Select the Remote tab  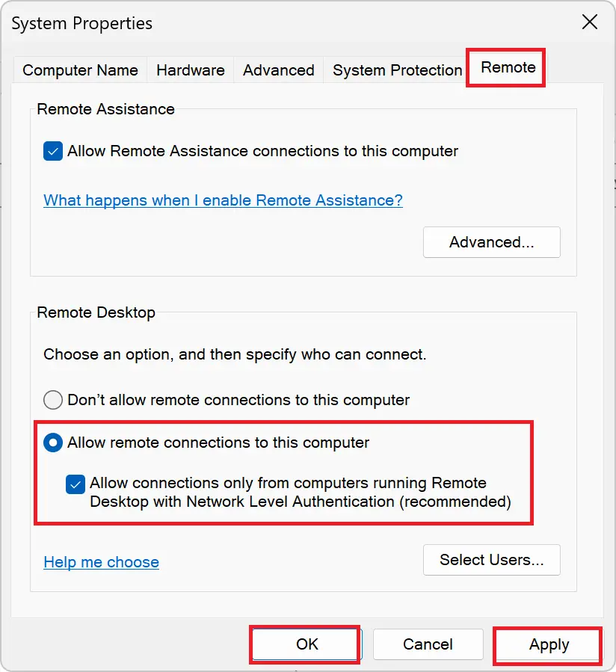click(505, 67)
